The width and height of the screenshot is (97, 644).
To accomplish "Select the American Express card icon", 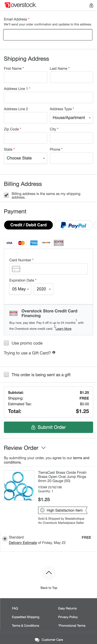I will (34, 243).
